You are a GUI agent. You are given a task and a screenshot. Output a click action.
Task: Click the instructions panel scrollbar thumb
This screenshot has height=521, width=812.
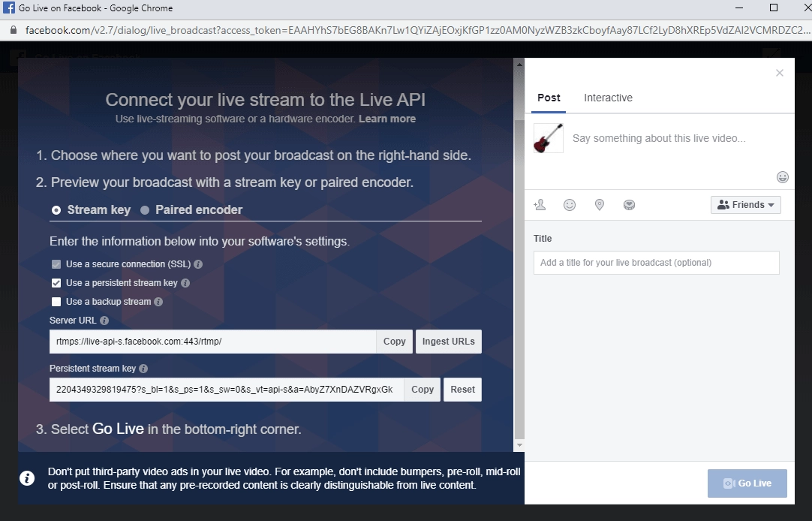(x=519, y=280)
